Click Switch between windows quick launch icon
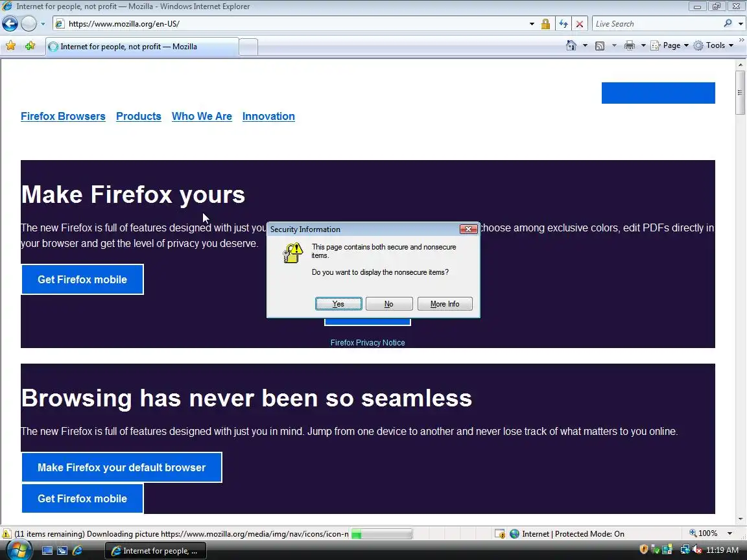The height and width of the screenshot is (560, 747). click(x=62, y=550)
